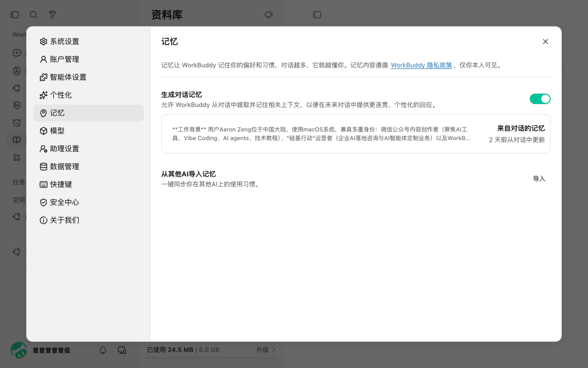Open the 来自对话的记忆 card
The image size is (588, 368).
(x=356, y=134)
